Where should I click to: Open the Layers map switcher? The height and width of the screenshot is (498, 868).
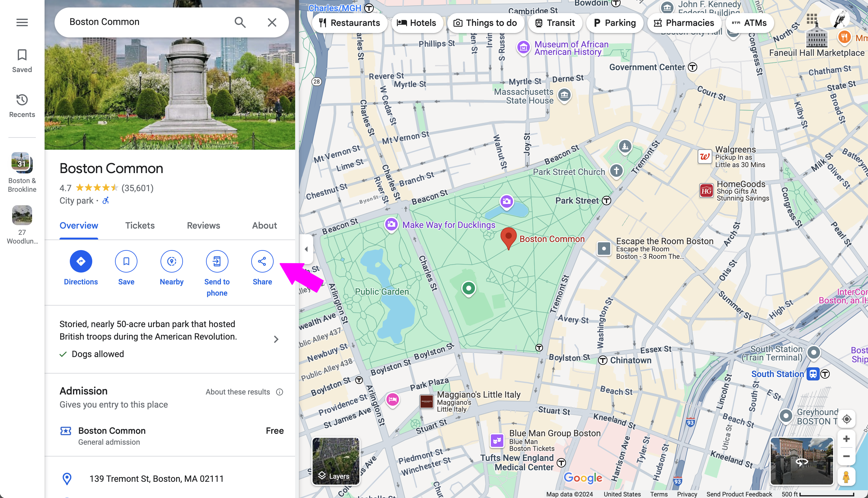336,461
